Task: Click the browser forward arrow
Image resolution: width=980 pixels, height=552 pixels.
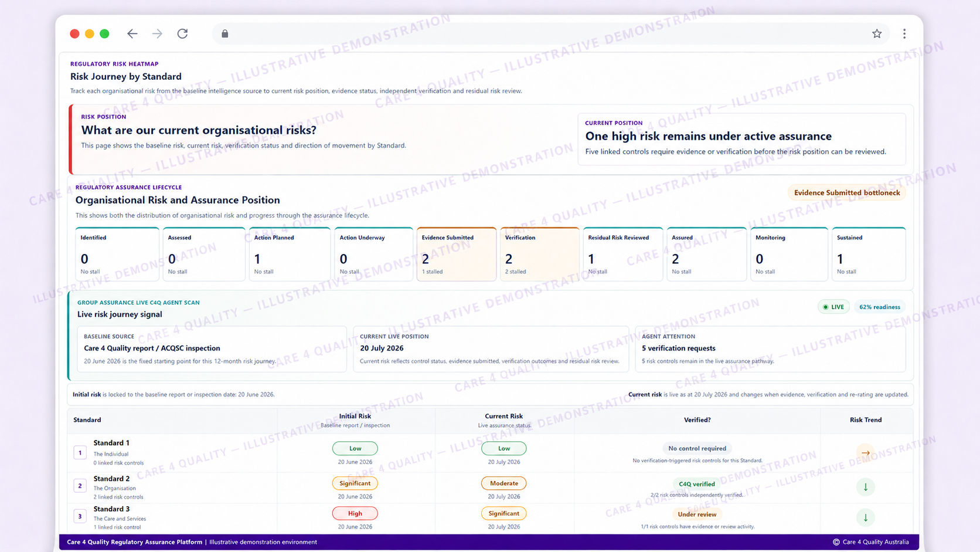Action: pos(157,33)
